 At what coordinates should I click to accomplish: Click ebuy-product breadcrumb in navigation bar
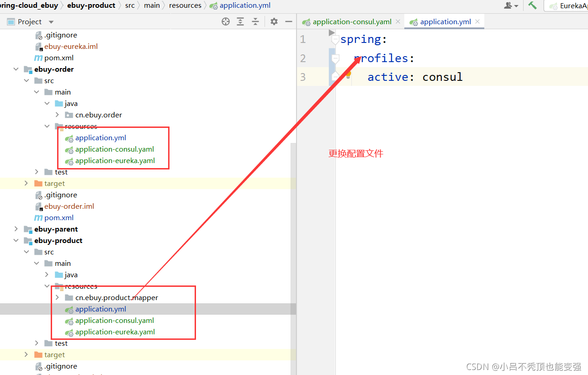pyautogui.click(x=91, y=5)
